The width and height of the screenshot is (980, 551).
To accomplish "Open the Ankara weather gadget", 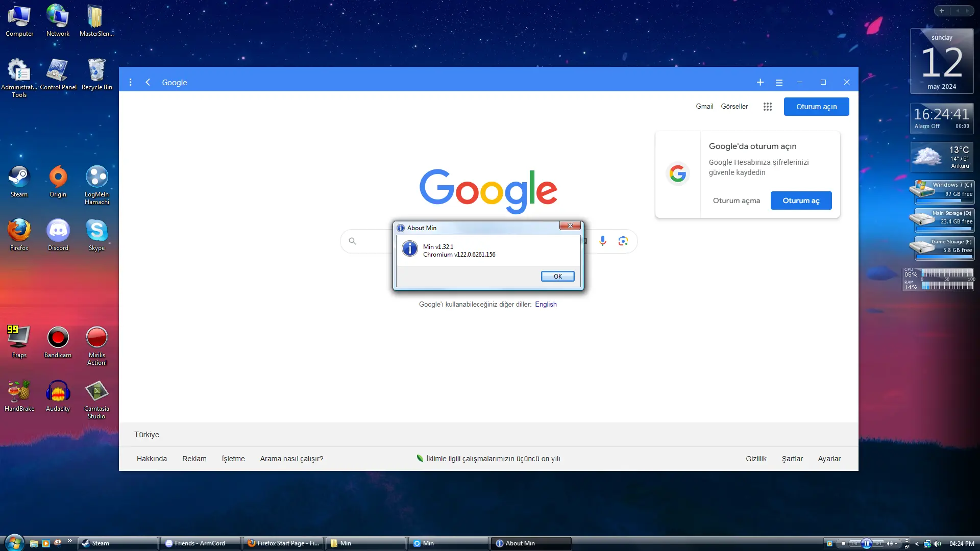I will 942,157.
